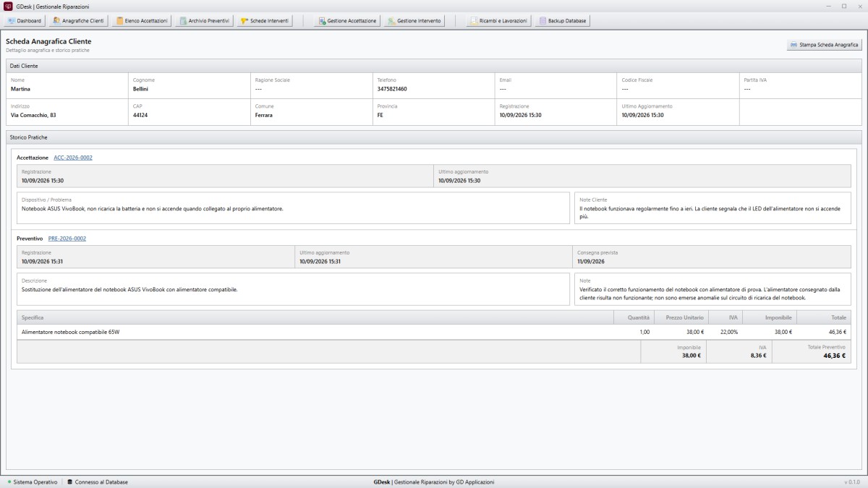Open Archivio Preventivi
This screenshot has width=868, height=488.
[205, 21]
